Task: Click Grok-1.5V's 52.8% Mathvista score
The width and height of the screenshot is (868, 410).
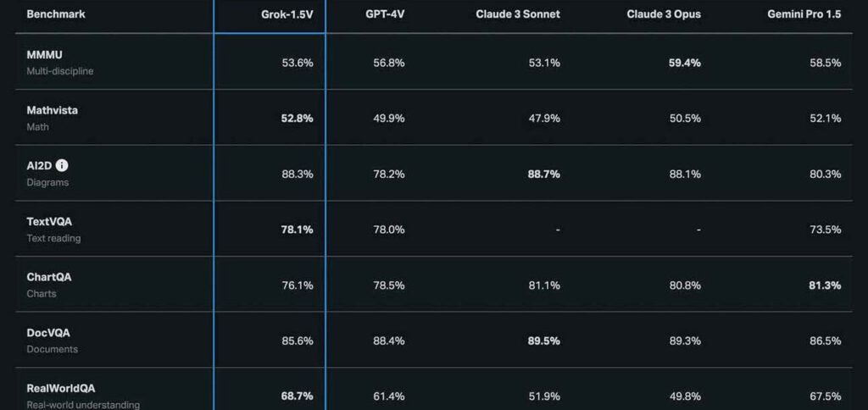Action: tap(298, 119)
